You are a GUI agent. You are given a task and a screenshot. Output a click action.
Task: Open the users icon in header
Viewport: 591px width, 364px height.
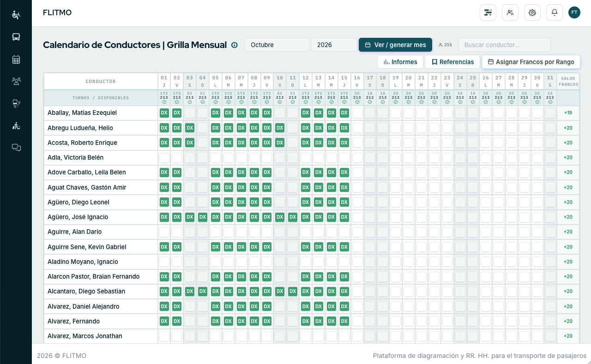[x=510, y=12]
